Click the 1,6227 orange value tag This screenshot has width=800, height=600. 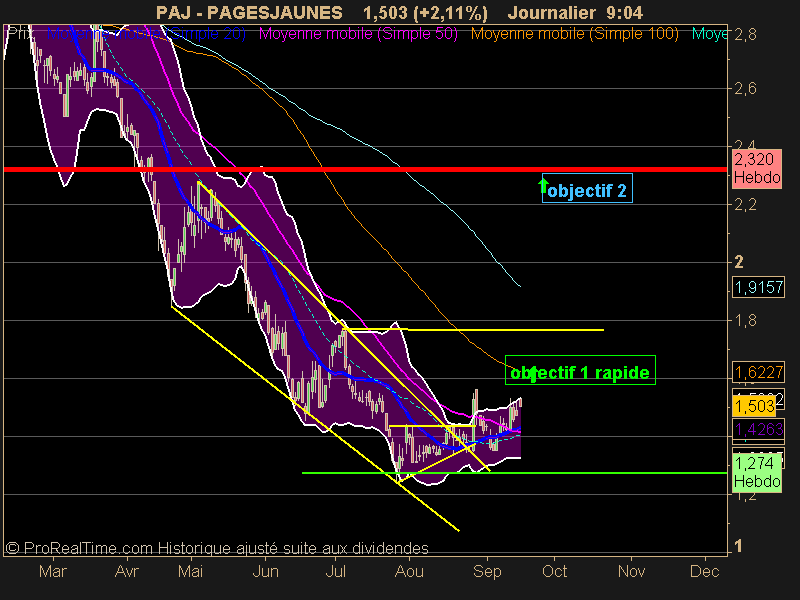[x=758, y=372]
